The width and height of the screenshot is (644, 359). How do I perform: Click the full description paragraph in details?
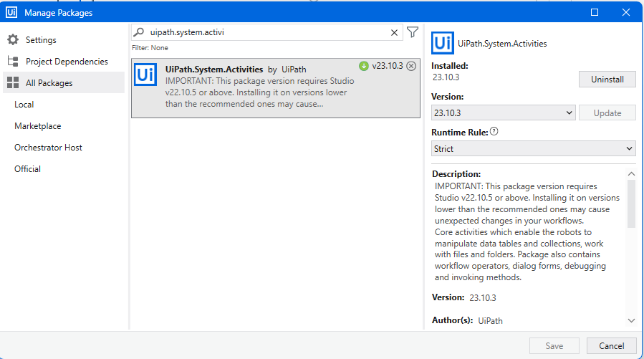(x=527, y=231)
